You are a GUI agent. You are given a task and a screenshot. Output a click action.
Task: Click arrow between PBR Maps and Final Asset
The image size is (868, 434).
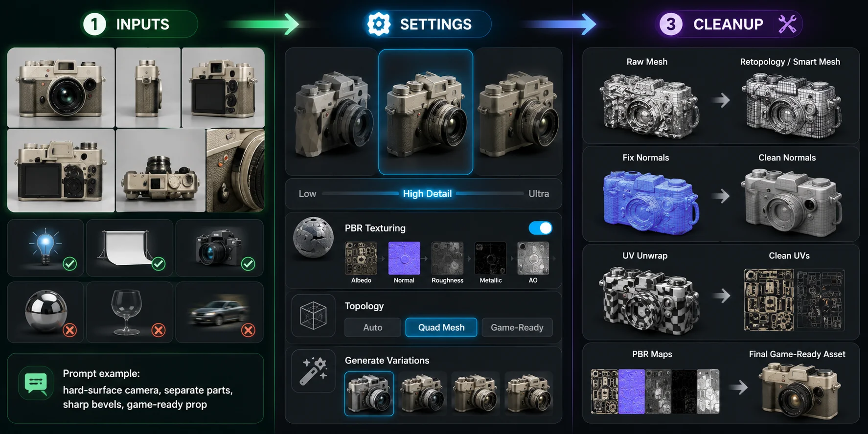[739, 387]
